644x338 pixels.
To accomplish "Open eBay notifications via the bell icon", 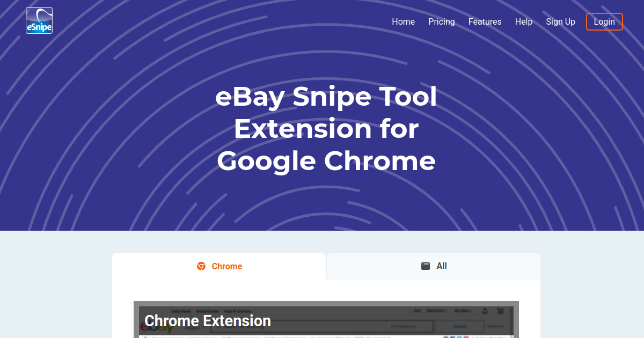I will [485, 311].
